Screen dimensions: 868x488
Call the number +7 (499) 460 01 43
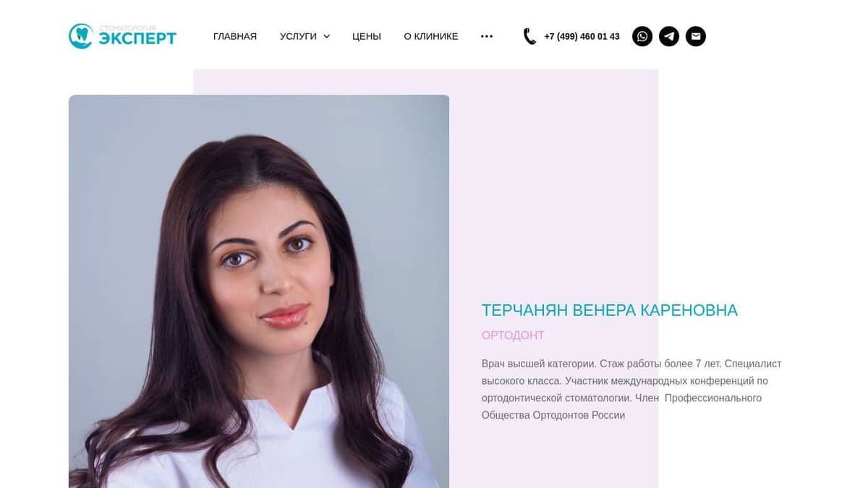(x=582, y=36)
